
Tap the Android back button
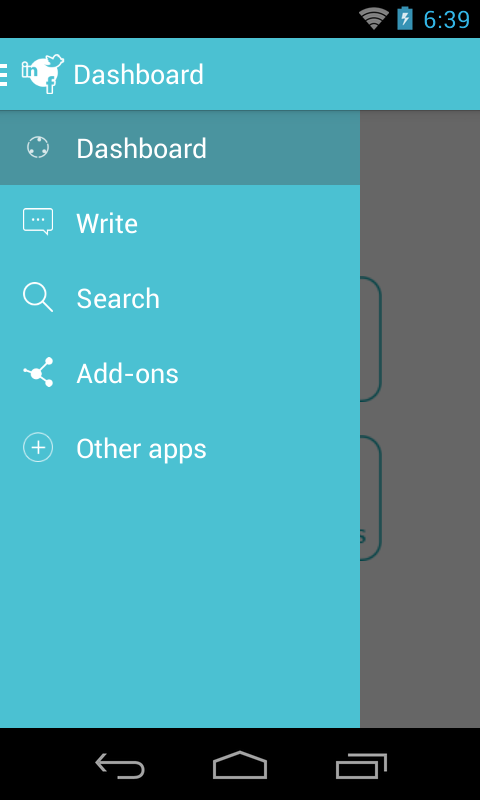click(x=120, y=765)
